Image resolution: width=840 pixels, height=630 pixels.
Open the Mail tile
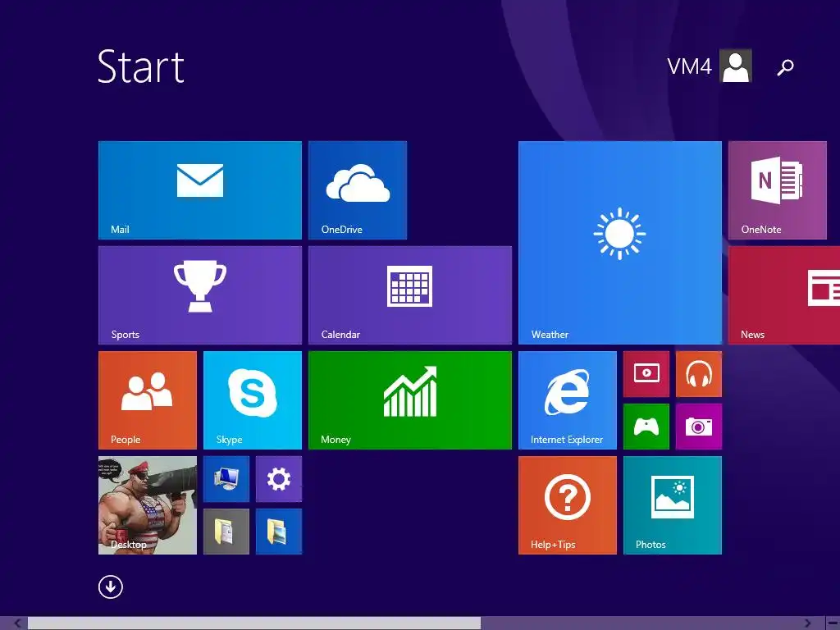point(200,190)
